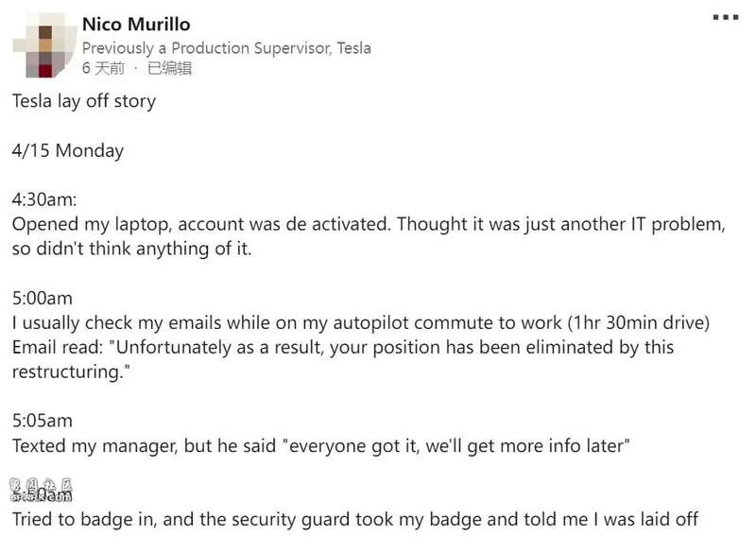Click the (1hr 30min drive) text
Screen dimensions: 756x553
point(639,322)
